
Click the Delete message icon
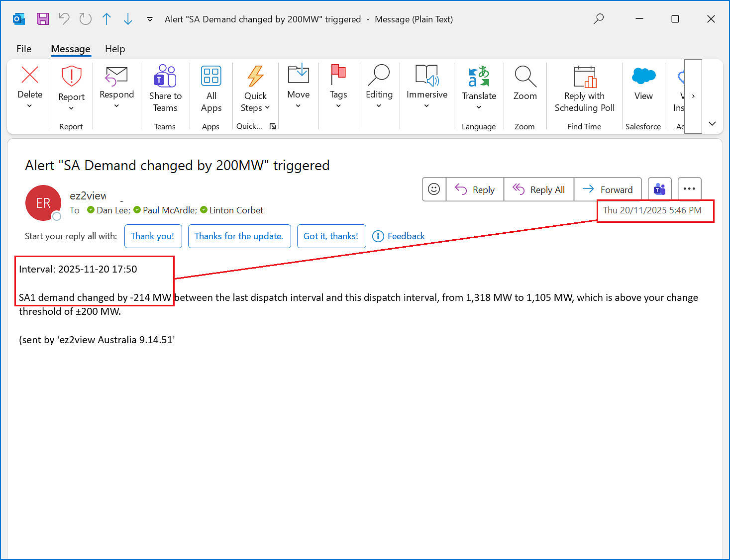tap(30, 76)
